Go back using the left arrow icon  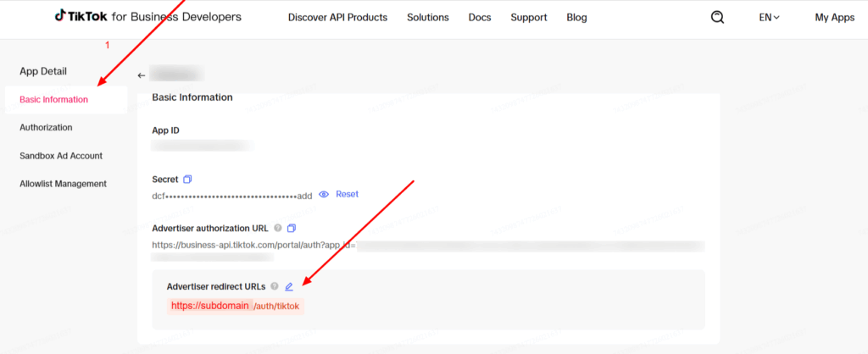142,75
